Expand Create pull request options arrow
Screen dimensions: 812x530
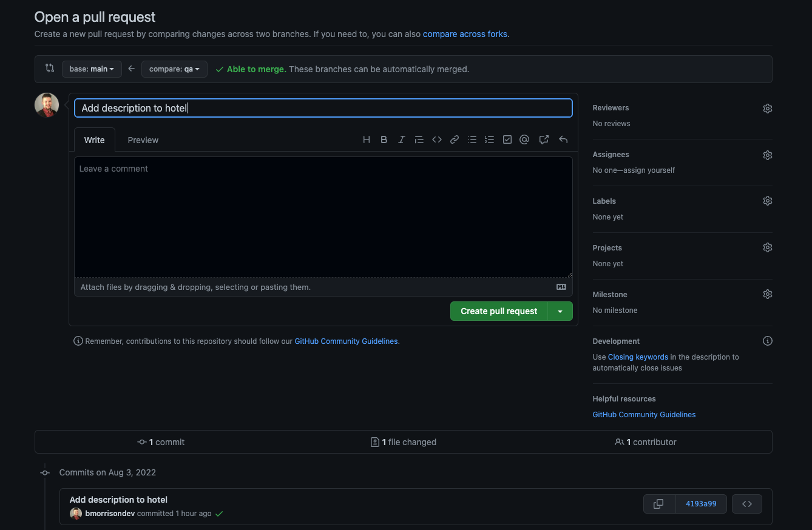click(560, 311)
